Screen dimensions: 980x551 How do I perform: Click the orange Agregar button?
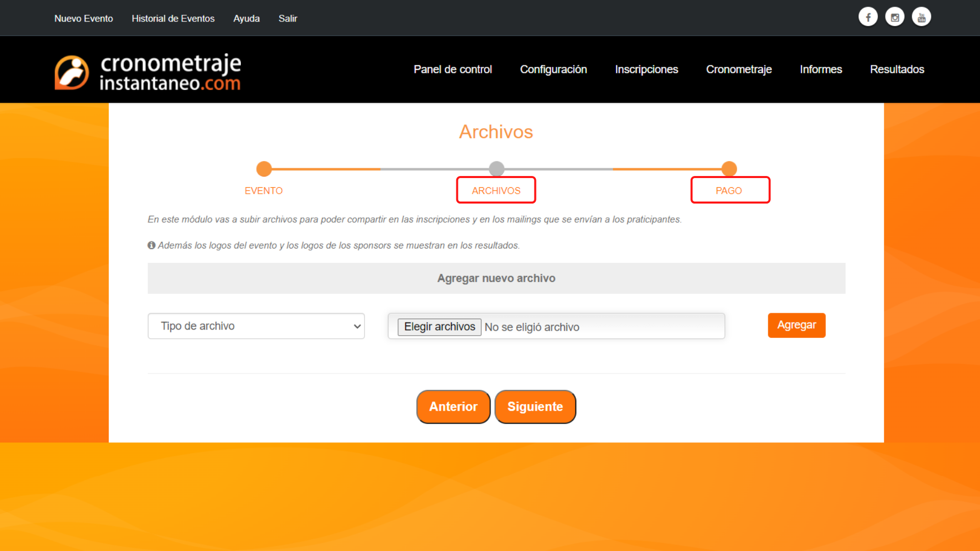796,325
